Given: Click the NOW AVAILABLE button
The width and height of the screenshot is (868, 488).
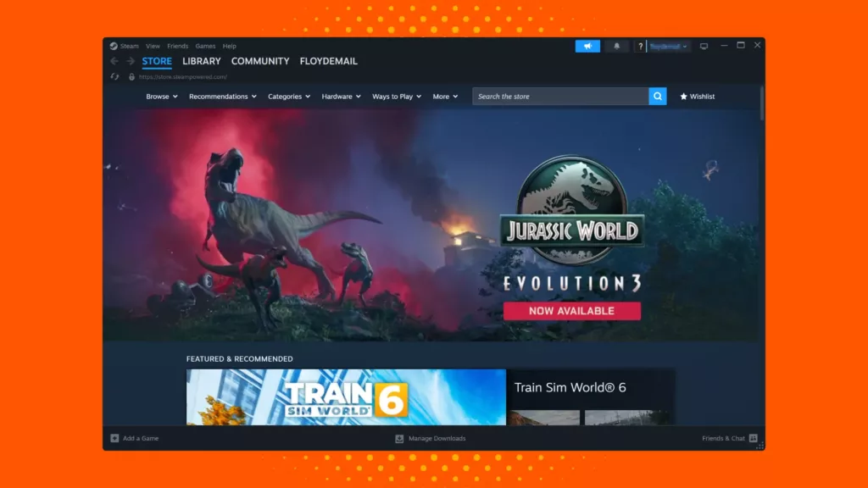Looking at the screenshot, I should tap(571, 310).
